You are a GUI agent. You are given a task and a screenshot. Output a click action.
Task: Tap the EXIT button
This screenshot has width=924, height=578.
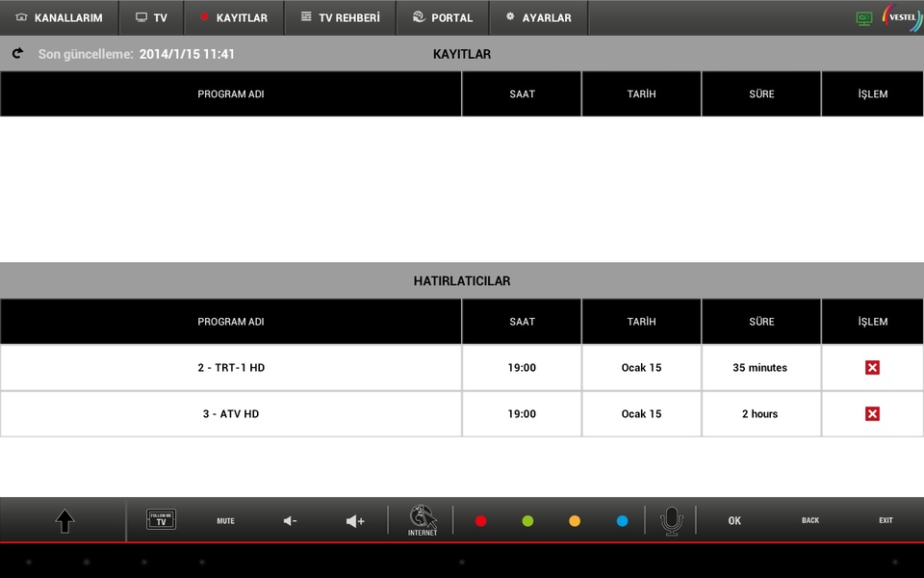(x=885, y=520)
